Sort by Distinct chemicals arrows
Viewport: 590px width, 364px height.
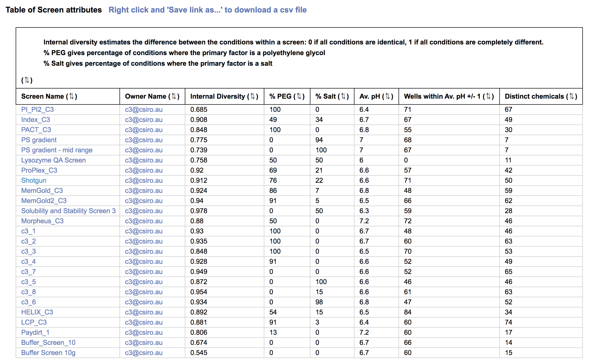click(571, 96)
